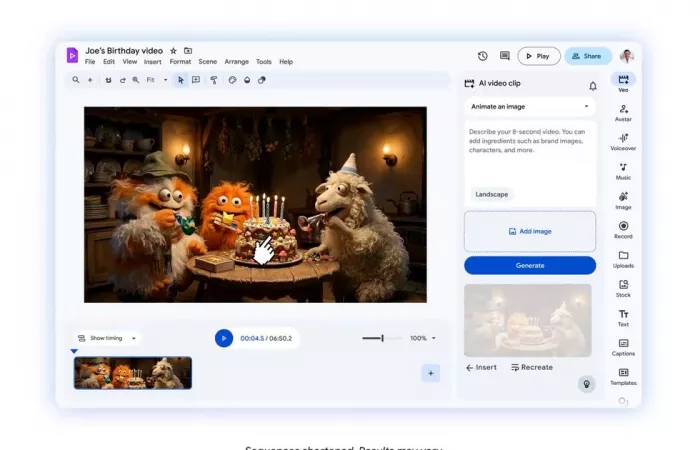Click the Generate button
The image size is (700, 450).
[x=530, y=265]
